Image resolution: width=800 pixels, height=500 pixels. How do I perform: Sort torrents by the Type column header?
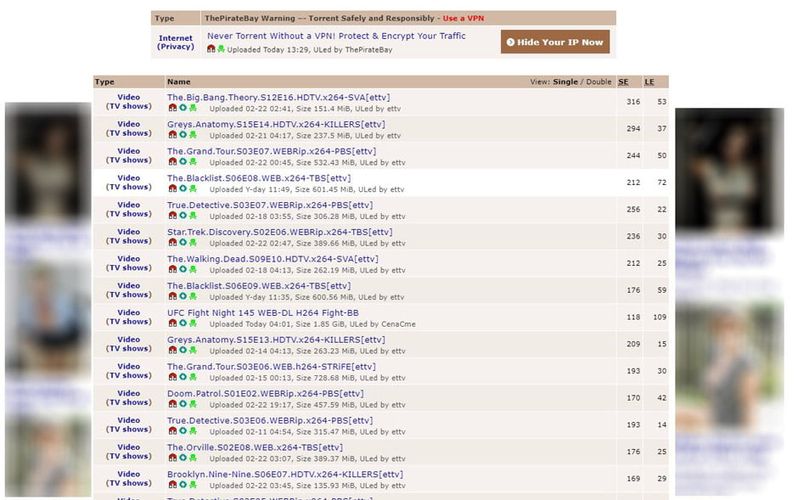tap(105, 82)
